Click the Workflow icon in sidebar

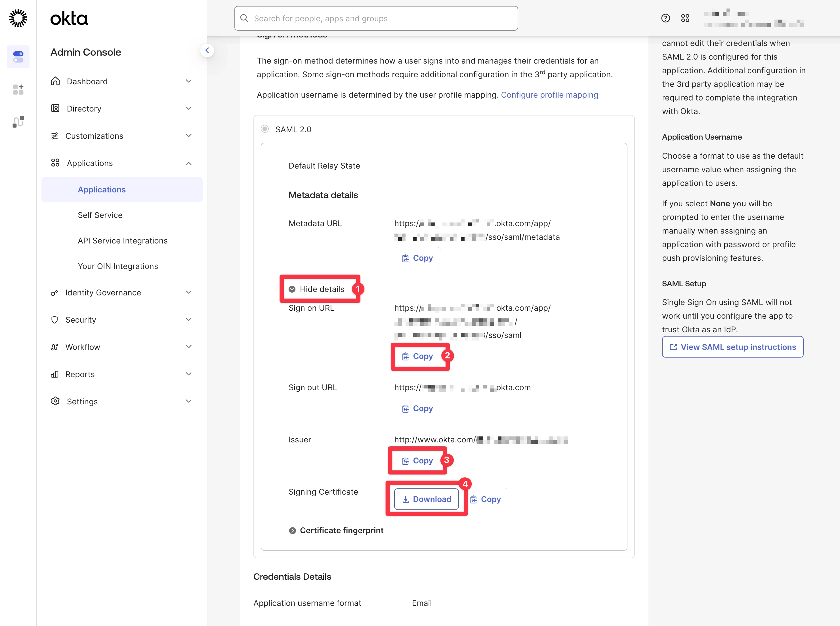pos(54,347)
